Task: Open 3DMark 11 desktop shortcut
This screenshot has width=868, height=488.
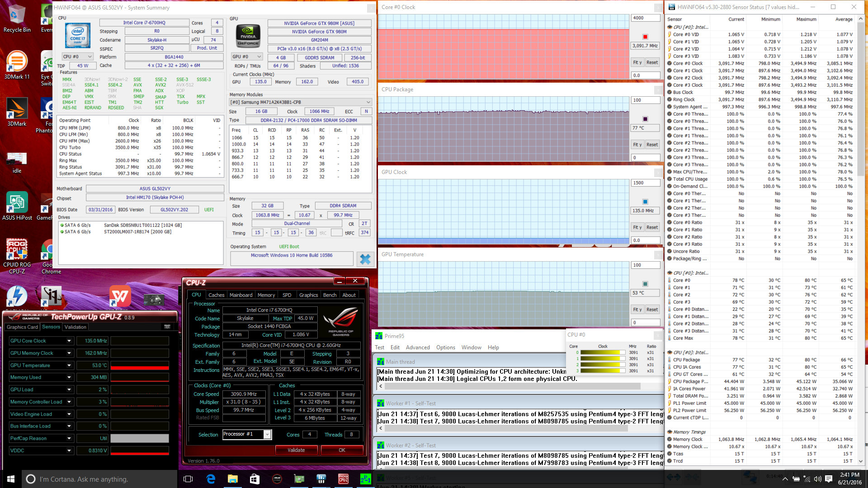Action: point(17,64)
